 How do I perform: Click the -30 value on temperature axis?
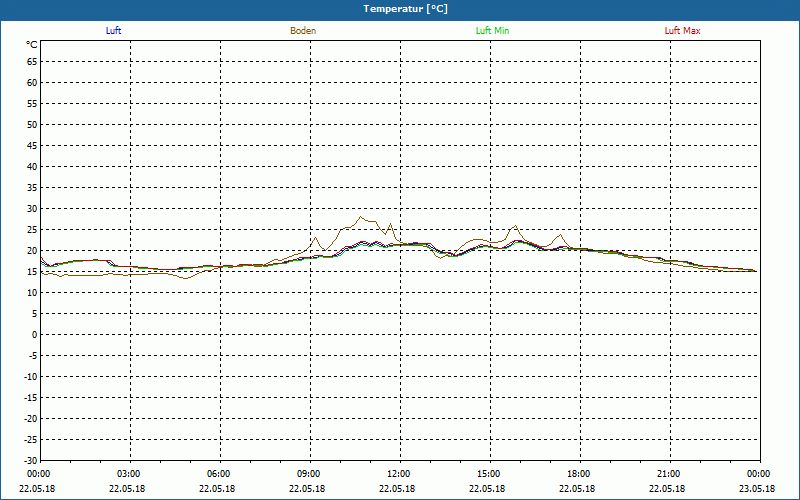(31, 461)
